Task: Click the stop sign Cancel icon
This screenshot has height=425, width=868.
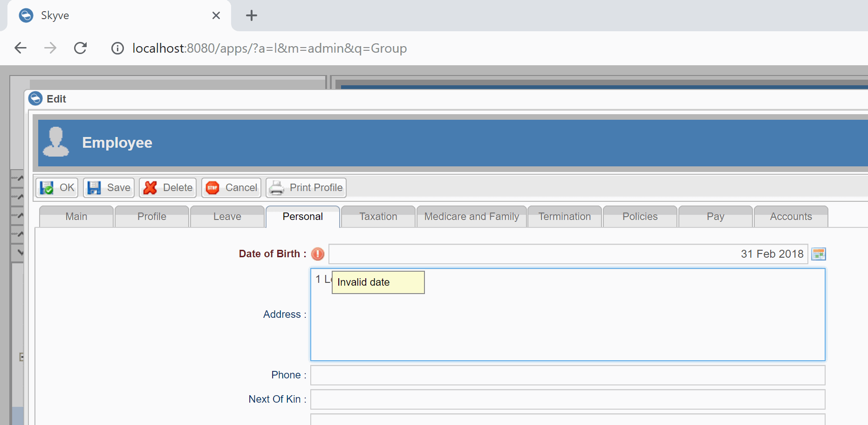Action: coord(213,187)
